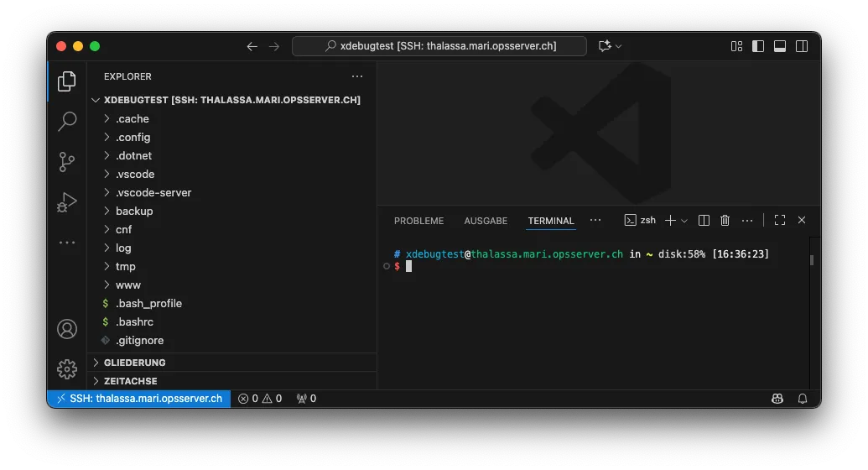Screen dimensions: 868x470
Task: Open the new terminal launch profile dropdown
Action: tap(684, 221)
